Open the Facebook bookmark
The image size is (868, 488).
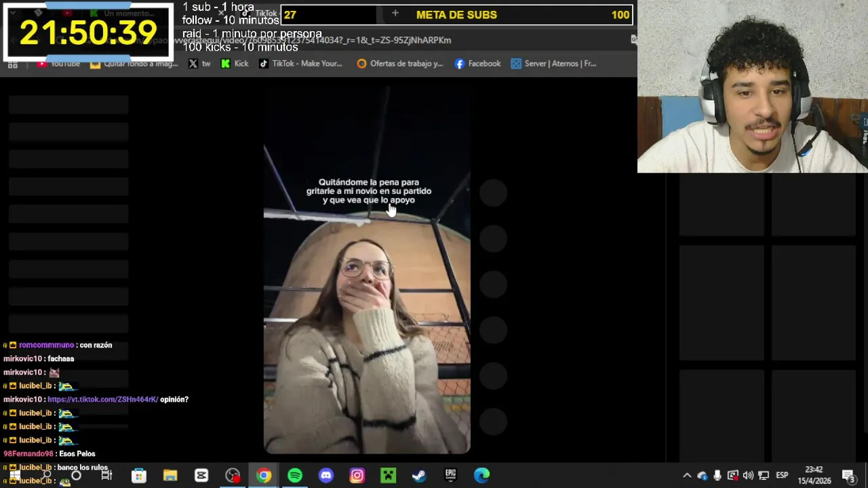[477, 64]
